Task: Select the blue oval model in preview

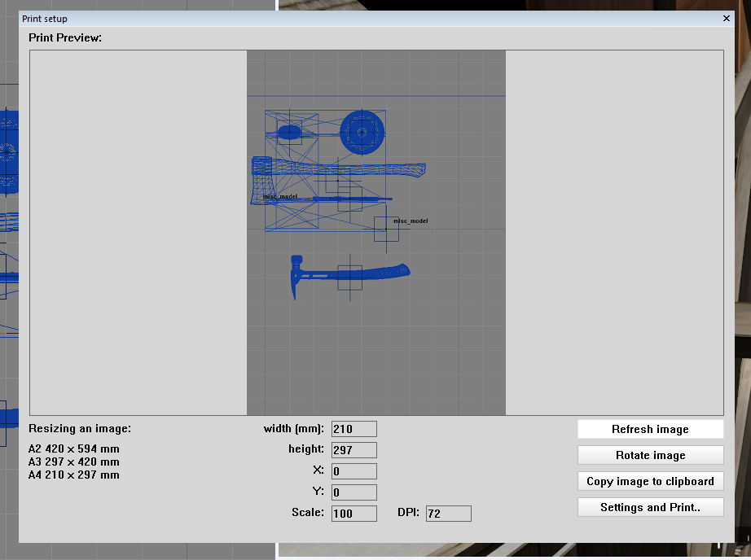Action: [x=289, y=132]
